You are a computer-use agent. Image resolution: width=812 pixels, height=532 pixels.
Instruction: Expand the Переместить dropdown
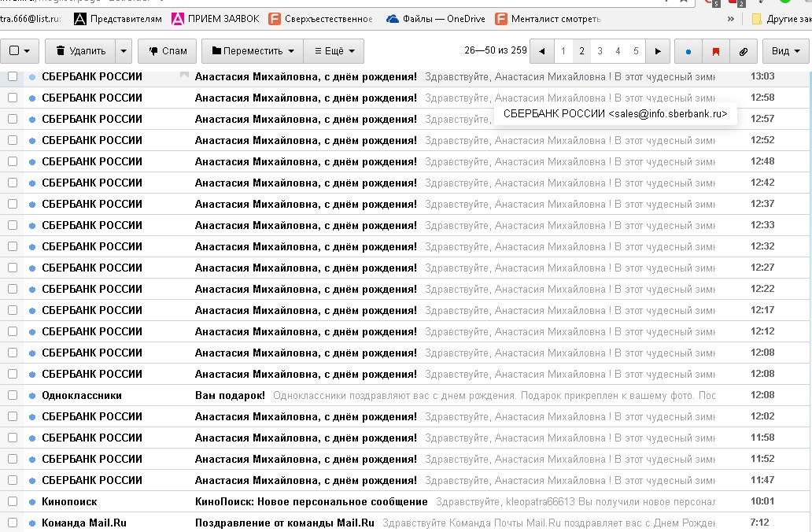[251, 51]
